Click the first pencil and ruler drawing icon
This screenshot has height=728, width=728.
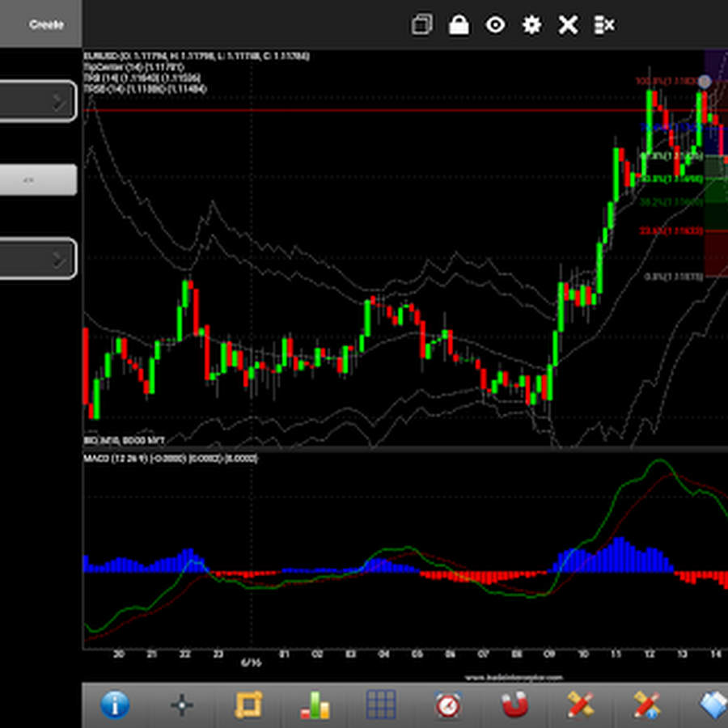tap(580, 705)
